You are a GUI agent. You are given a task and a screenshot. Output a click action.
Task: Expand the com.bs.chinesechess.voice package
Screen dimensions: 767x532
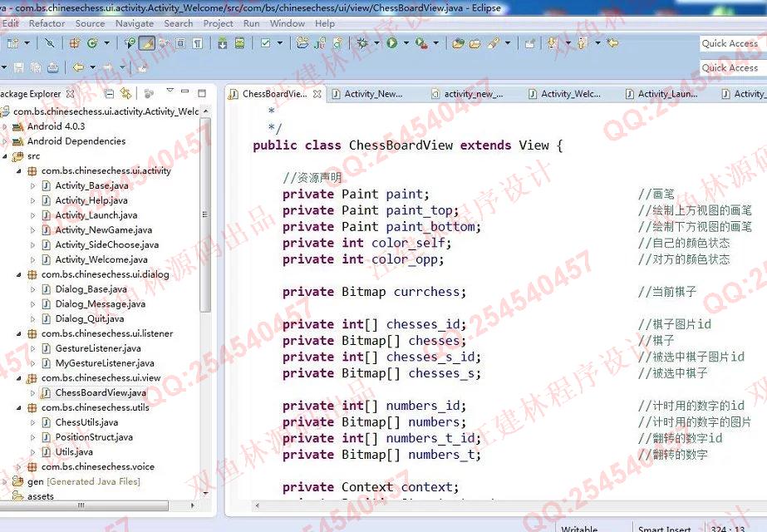19,467
